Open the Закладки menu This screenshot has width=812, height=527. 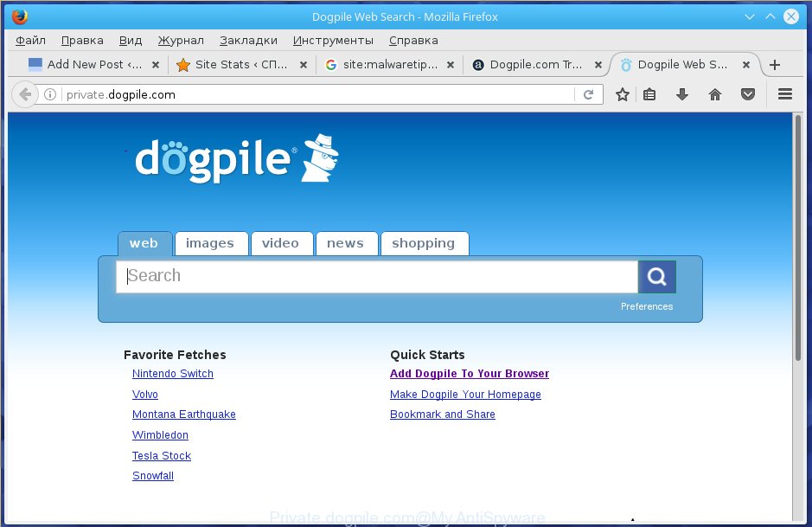(x=248, y=41)
